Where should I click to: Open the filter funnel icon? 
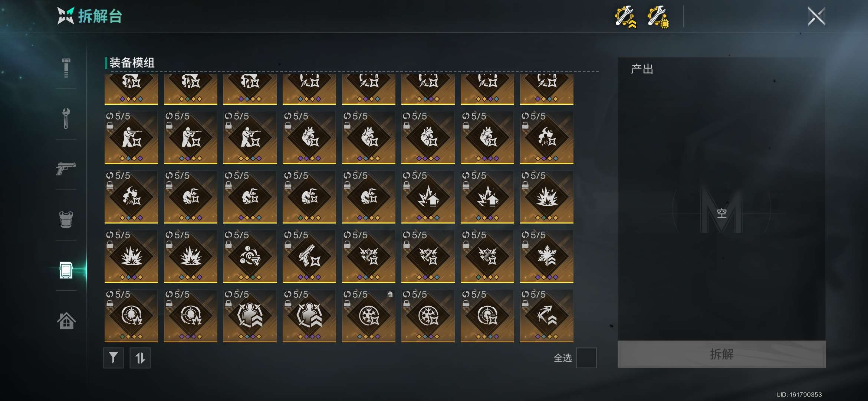pos(113,358)
